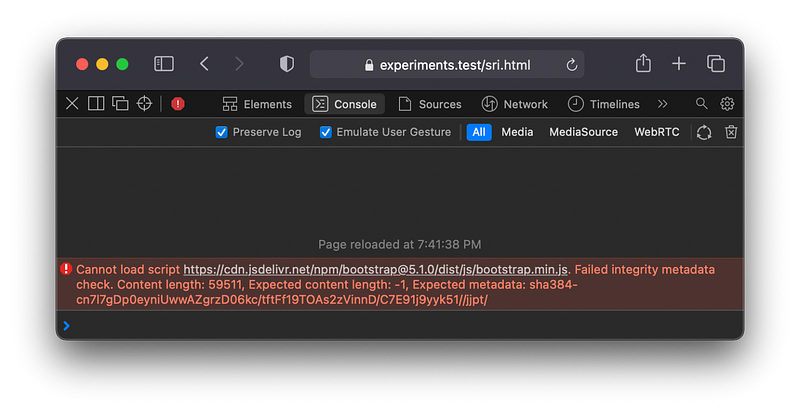Screen dimensions: 800x414
Task: Switch to the Elements tab
Action: coord(257,104)
